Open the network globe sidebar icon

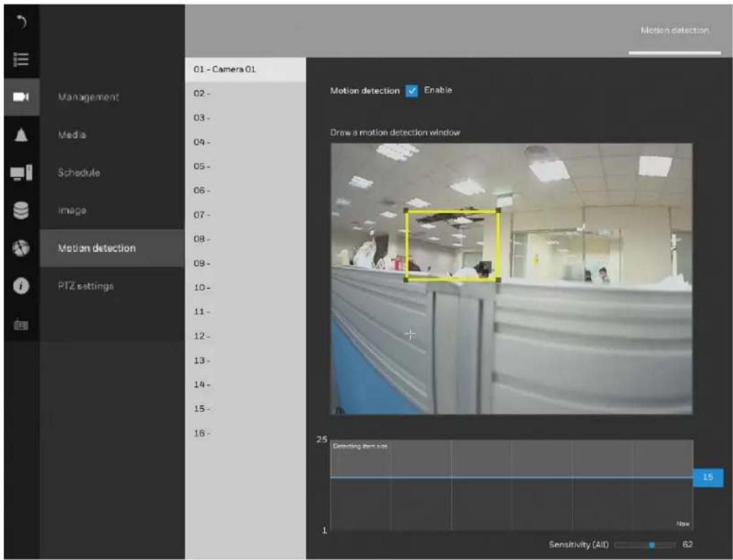coord(21,248)
